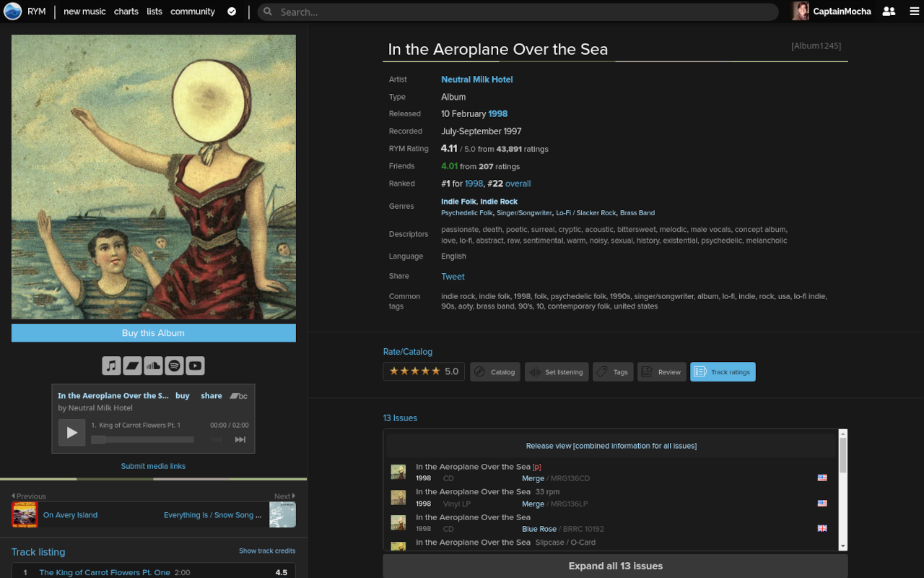Screen dimensions: 924x578
Task: Open the friends icon in the header
Action: click(x=889, y=12)
